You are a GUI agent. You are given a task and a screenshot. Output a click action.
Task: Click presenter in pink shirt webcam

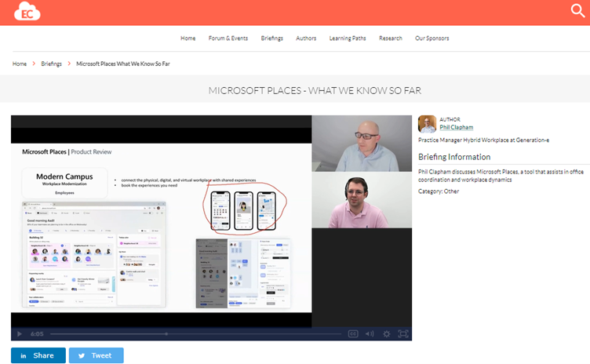click(362, 200)
